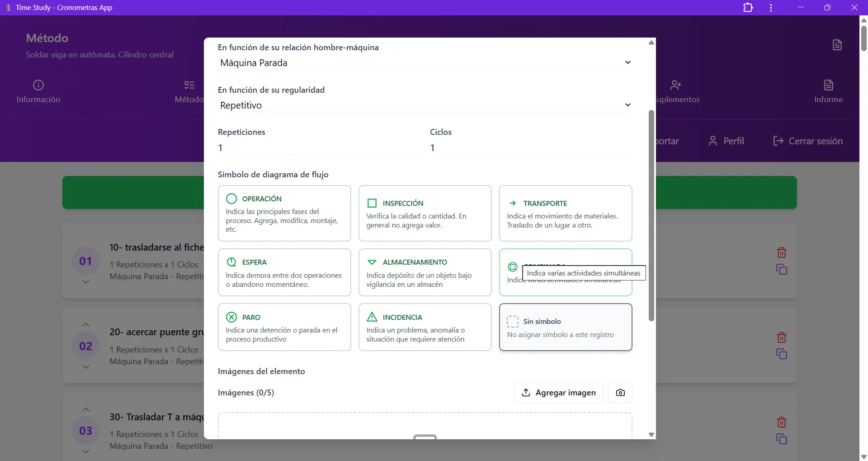Select the Paro flow symbol
The height and width of the screenshot is (461, 868).
click(284, 327)
